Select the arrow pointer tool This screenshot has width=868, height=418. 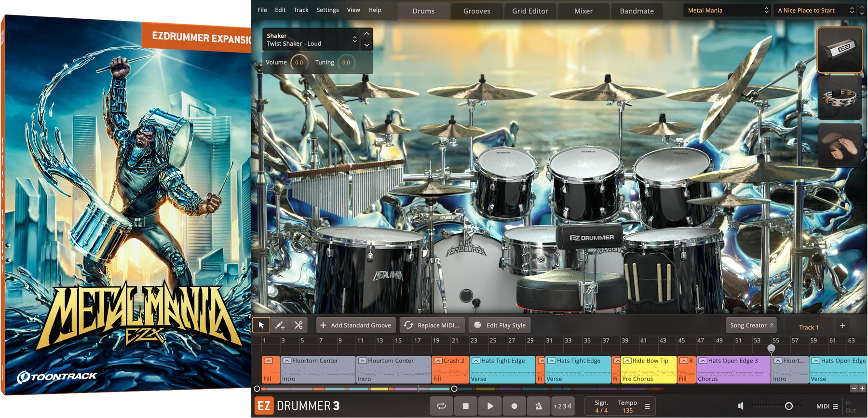[261, 325]
